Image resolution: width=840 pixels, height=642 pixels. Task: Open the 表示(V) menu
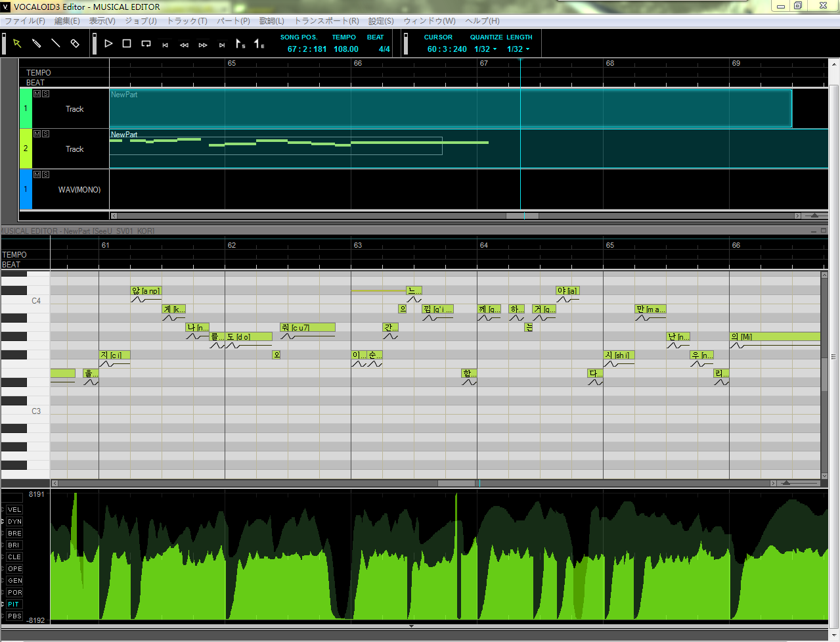click(102, 21)
